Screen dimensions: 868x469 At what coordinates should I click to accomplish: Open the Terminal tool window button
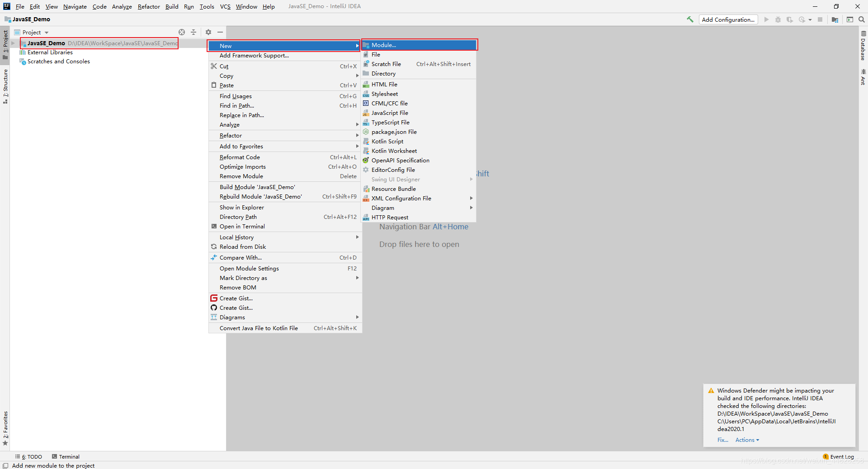click(66, 457)
